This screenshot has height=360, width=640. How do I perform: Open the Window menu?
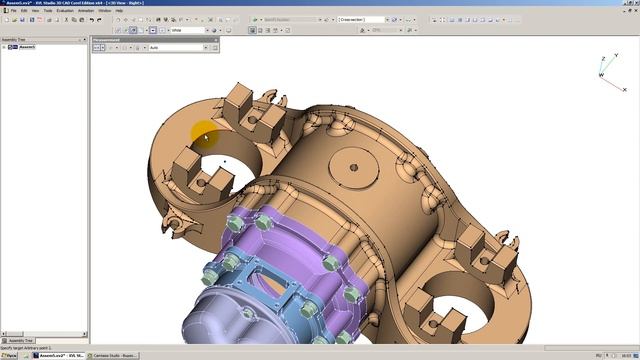pyautogui.click(x=104, y=11)
